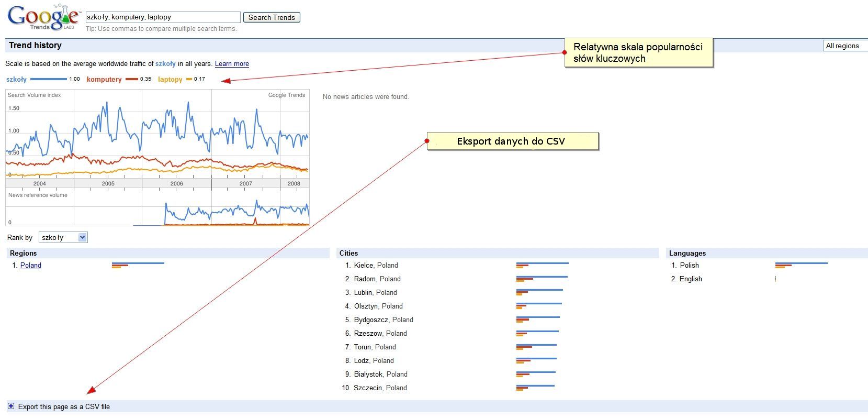Click the Search Volume index label
This screenshot has height=418, width=868.
coord(35,95)
